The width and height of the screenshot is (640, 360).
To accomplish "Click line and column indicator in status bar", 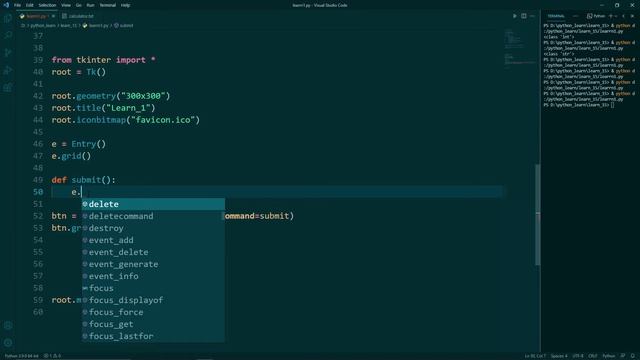I will tap(535, 356).
